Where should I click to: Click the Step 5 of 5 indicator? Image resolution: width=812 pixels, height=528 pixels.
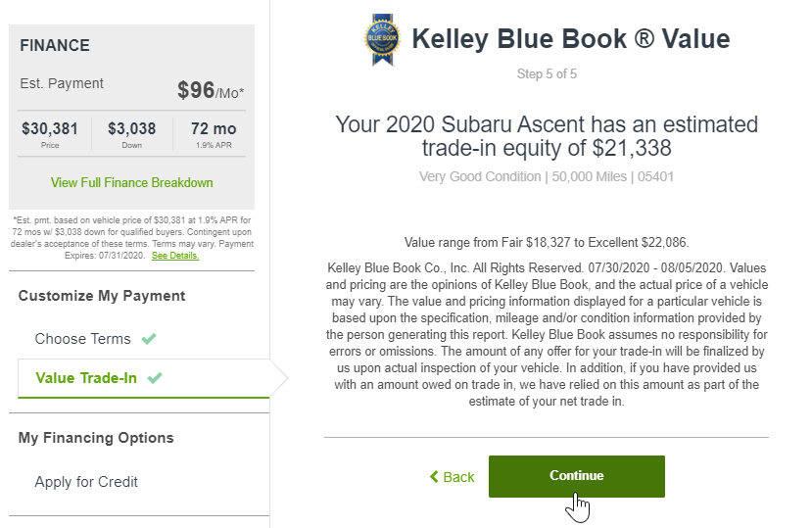pos(547,74)
